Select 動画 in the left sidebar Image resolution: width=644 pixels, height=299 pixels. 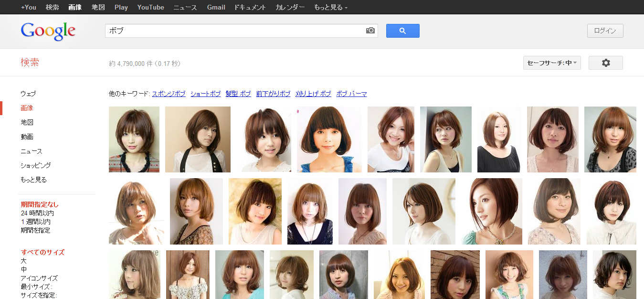click(27, 137)
